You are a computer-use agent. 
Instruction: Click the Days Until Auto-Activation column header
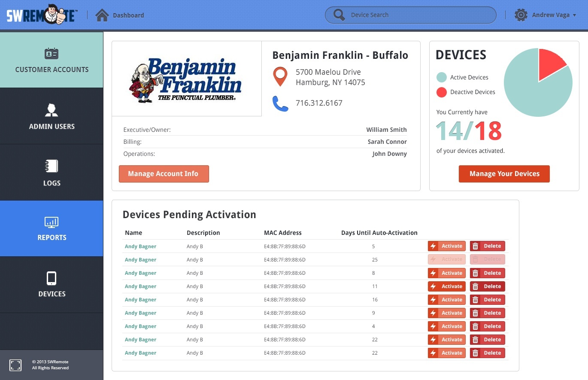point(379,233)
